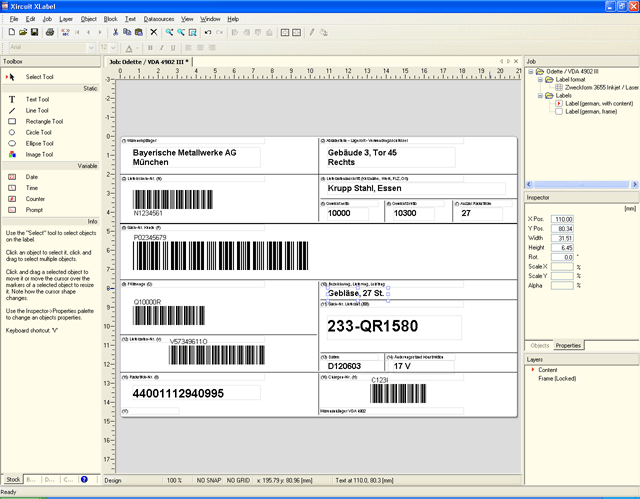Toggle the Bold formatting button
Screen dimensions: 640x499
pos(150,48)
